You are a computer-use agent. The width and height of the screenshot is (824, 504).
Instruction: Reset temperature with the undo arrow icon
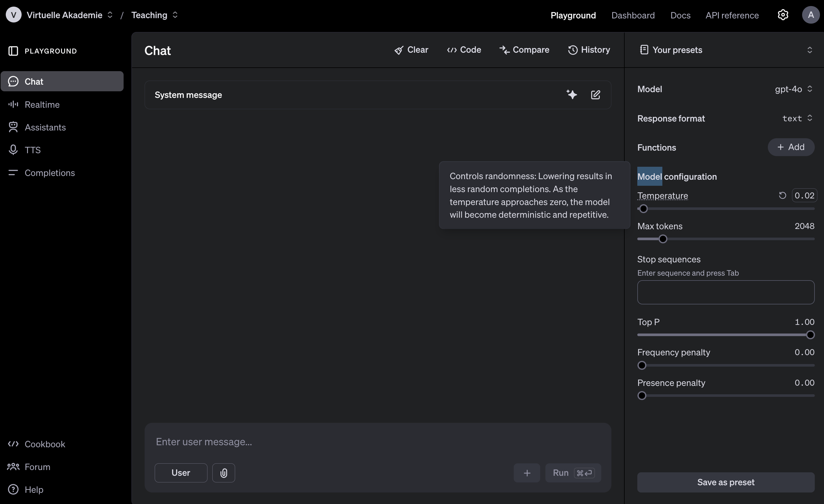click(782, 195)
